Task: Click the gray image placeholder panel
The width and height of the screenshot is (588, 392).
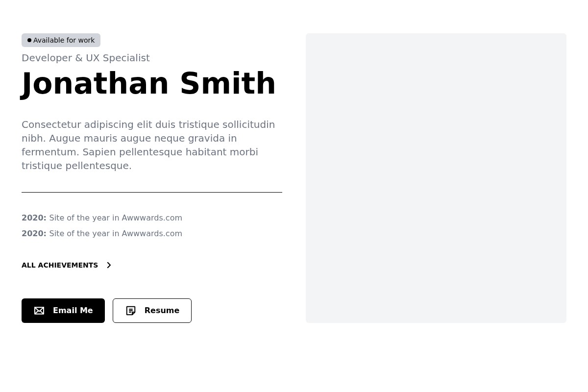Action: [436, 178]
